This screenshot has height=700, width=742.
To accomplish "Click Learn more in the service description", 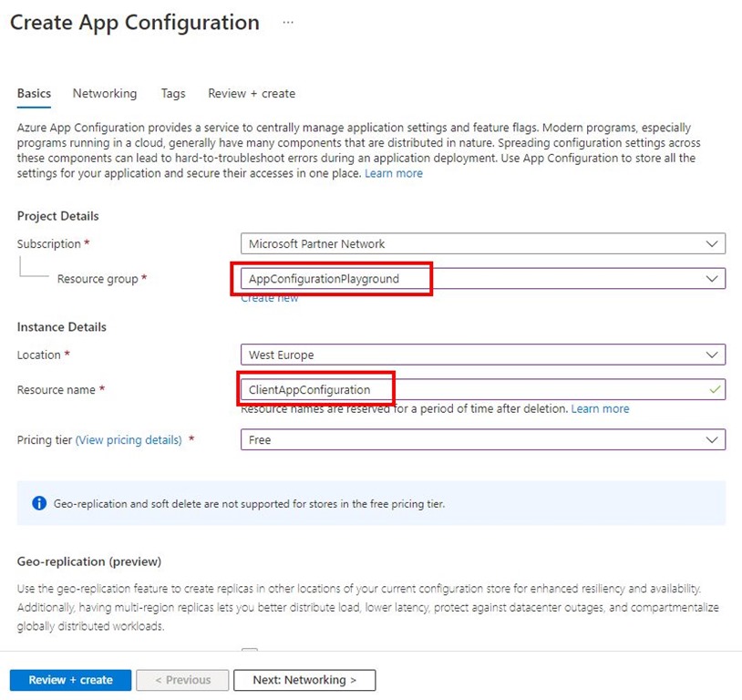I will pyautogui.click(x=394, y=173).
